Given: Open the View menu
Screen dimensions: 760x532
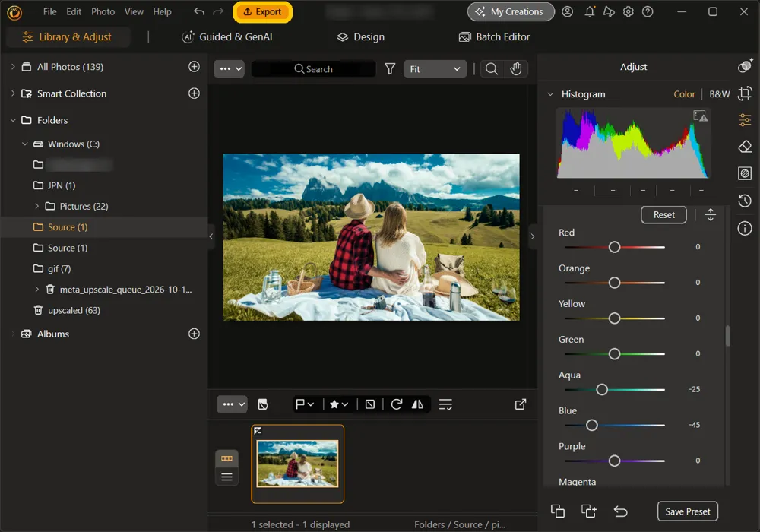Looking at the screenshot, I should tap(134, 11).
